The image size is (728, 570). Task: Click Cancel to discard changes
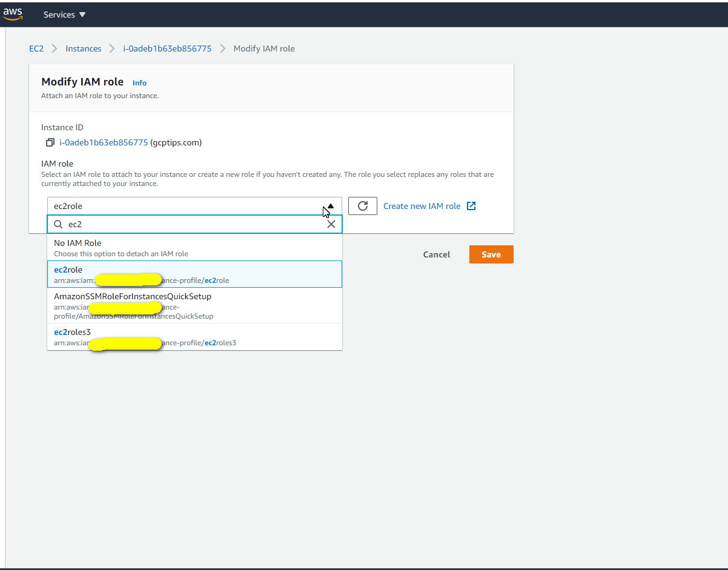click(436, 254)
